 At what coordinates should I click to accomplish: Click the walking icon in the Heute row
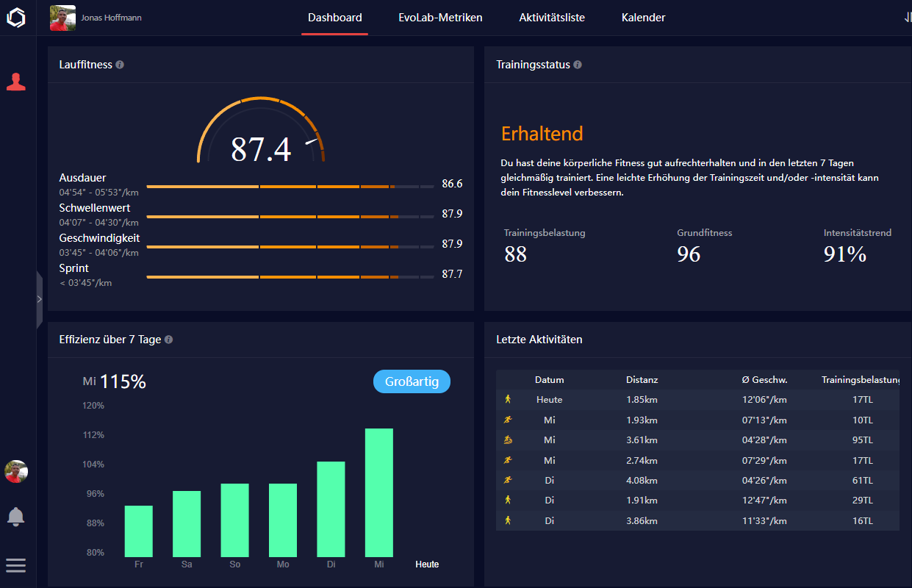pyautogui.click(x=508, y=399)
